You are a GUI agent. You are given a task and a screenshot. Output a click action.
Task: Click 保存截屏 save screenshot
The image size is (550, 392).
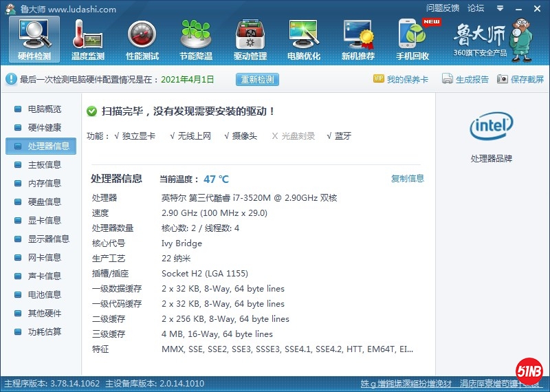pos(520,79)
